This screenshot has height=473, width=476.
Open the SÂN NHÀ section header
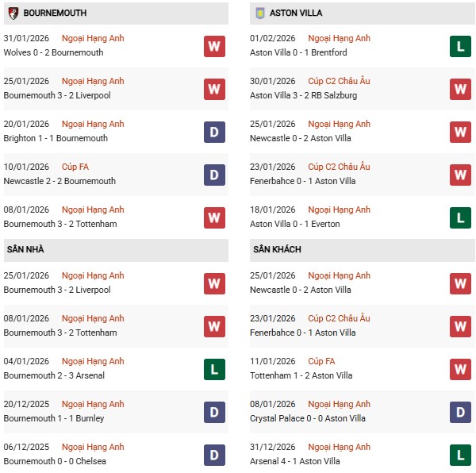pos(25,249)
